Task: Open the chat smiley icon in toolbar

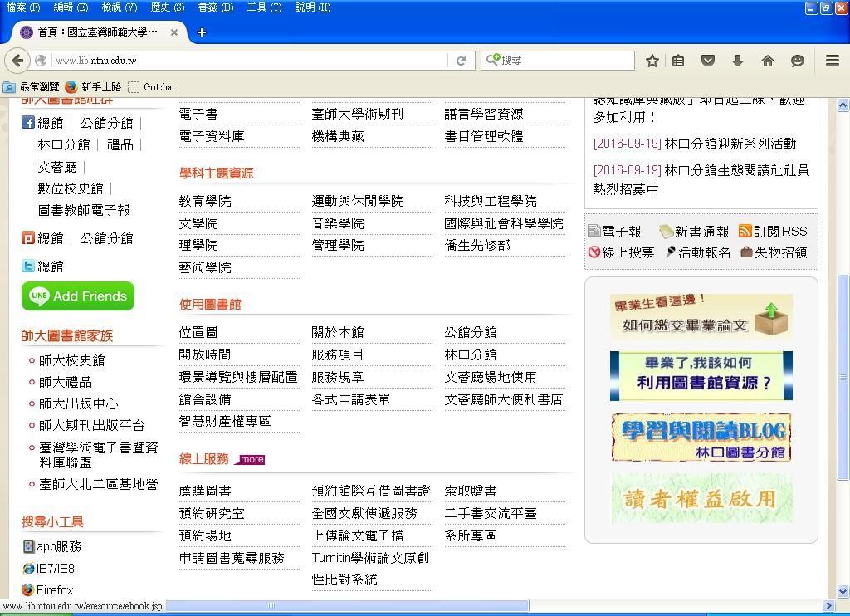Action: (x=798, y=61)
